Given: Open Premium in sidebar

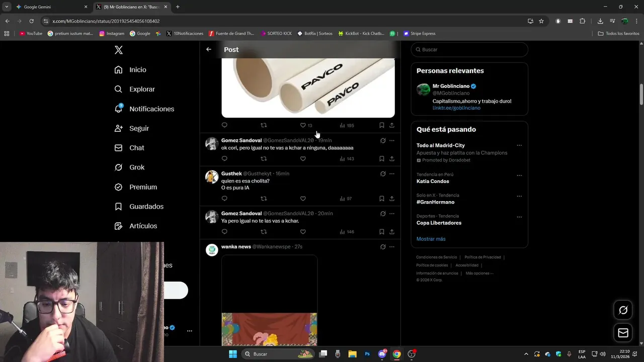Looking at the screenshot, I should point(135,187).
